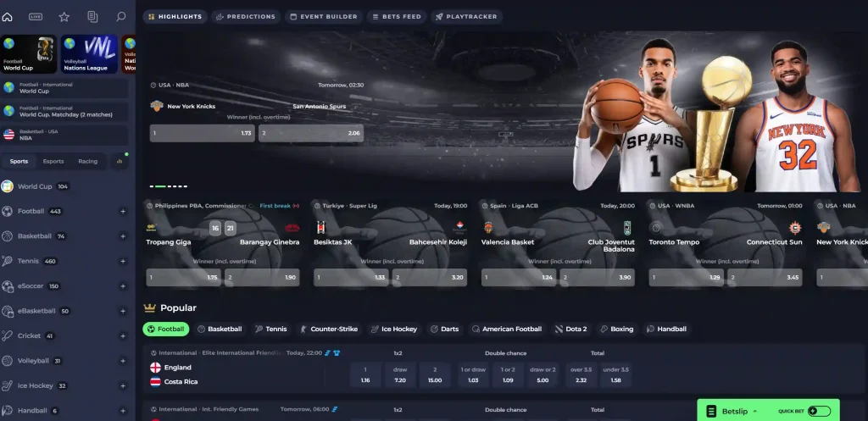Open the search magnifier icon
The width and height of the screenshot is (868, 421).
pos(120,17)
